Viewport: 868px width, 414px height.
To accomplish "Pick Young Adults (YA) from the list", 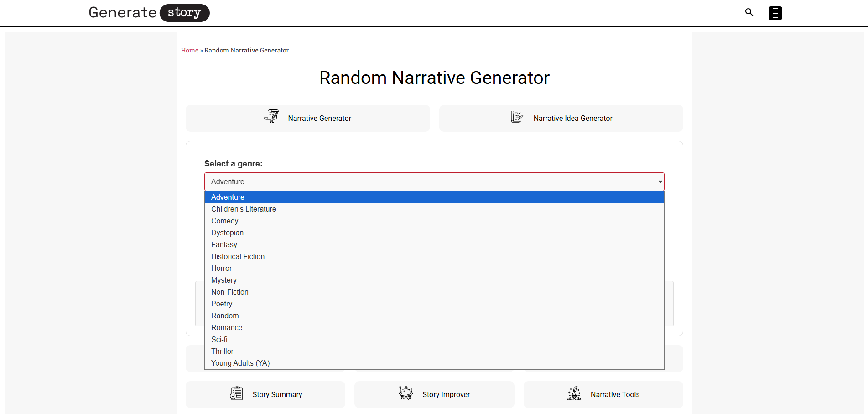I will pyautogui.click(x=240, y=363).
